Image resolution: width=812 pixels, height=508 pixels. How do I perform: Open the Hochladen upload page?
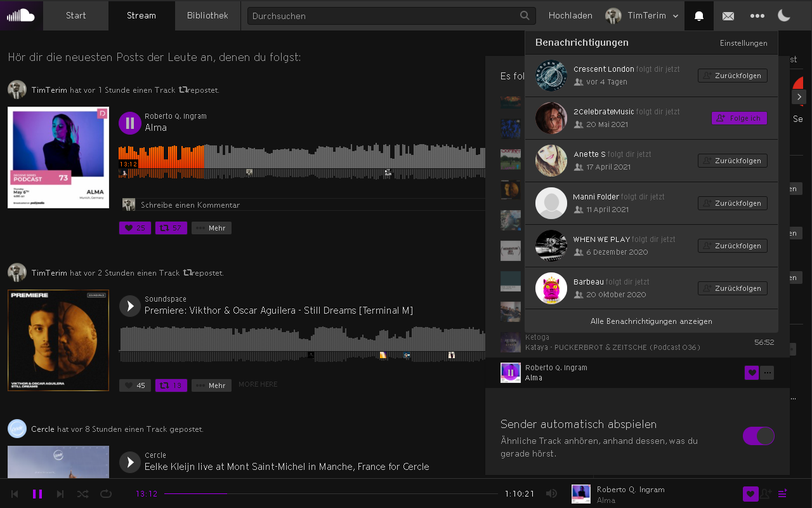570,15
